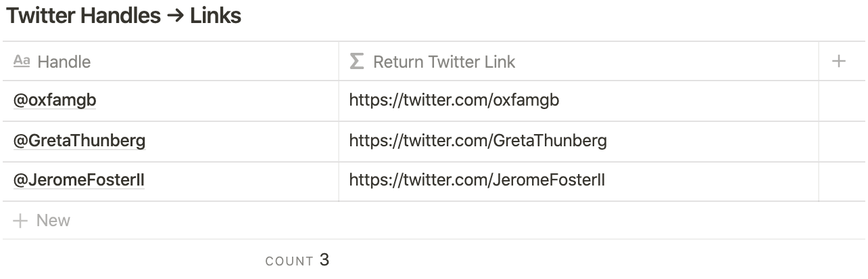Image resolution: width=868 pixels, height=279 pixels.
Task: Click the plus icon to add a column
Action: point(839,62)
